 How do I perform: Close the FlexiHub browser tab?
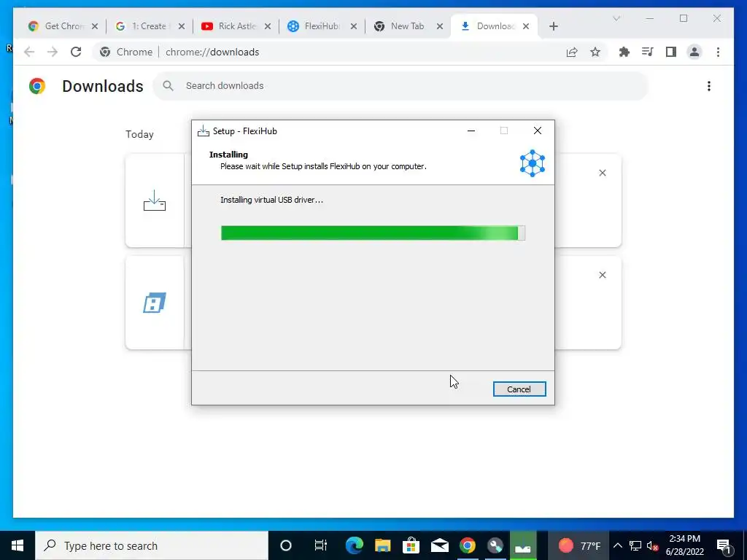coord(354,27)
